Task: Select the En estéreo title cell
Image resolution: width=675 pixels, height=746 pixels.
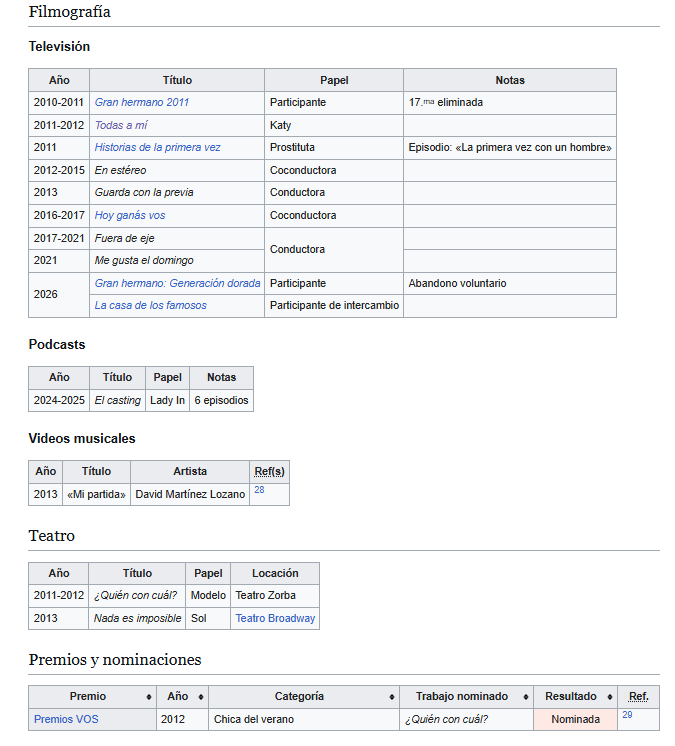Action: coord(176,170)
